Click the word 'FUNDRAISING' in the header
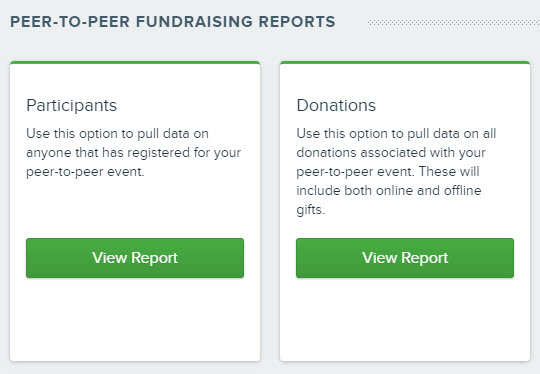Viewport: 540px width, 374px height. tap(194, 22)
